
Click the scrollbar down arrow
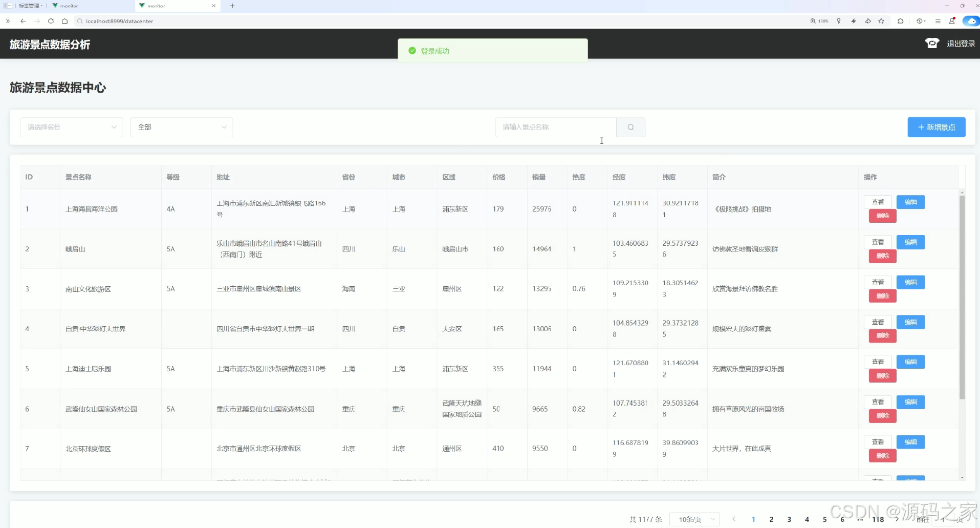click(962, 477)
